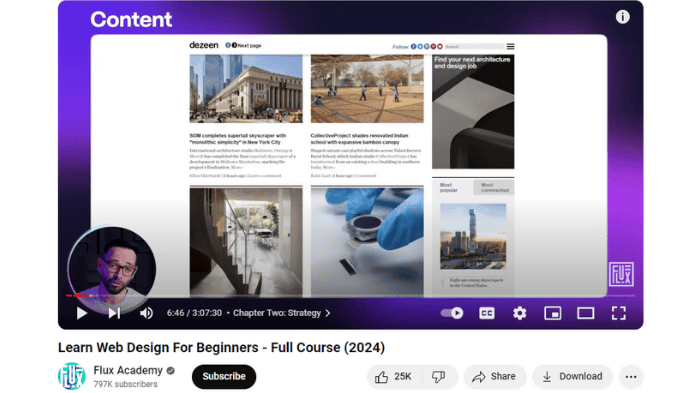Like the video with 25K likes
The height and width of the screenshot is (393, 700).
(x=393, y=376)
